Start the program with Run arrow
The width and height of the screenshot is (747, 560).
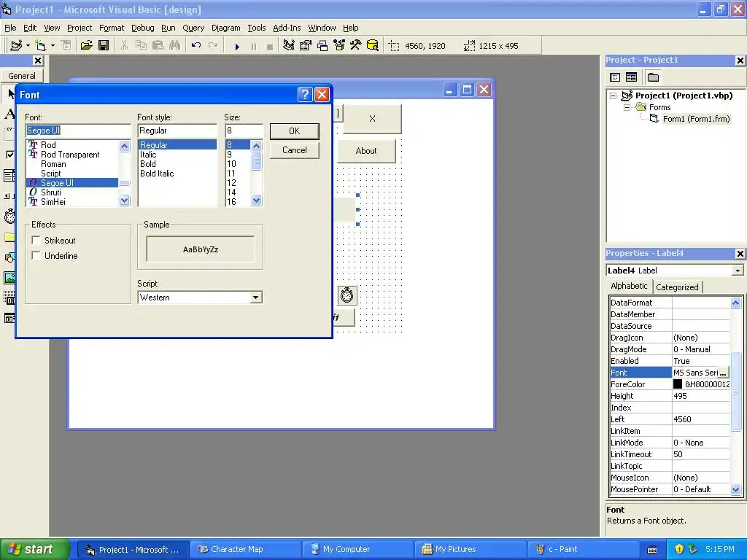coord(237,46)
